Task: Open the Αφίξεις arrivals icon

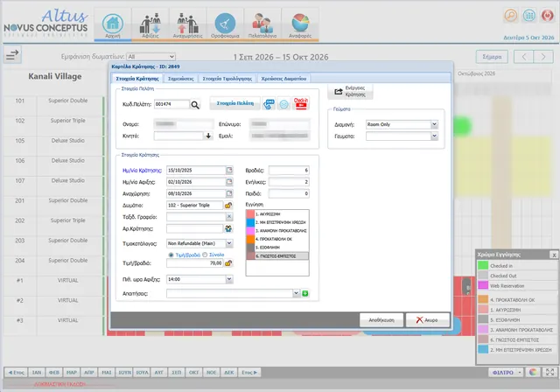Action: (150, 24)
